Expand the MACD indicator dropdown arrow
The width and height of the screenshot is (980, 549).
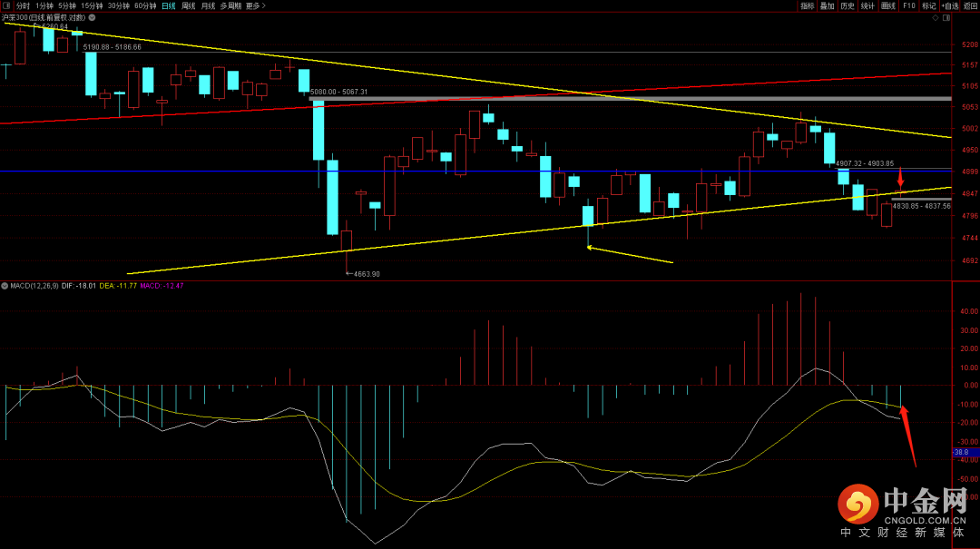point(5,285)
